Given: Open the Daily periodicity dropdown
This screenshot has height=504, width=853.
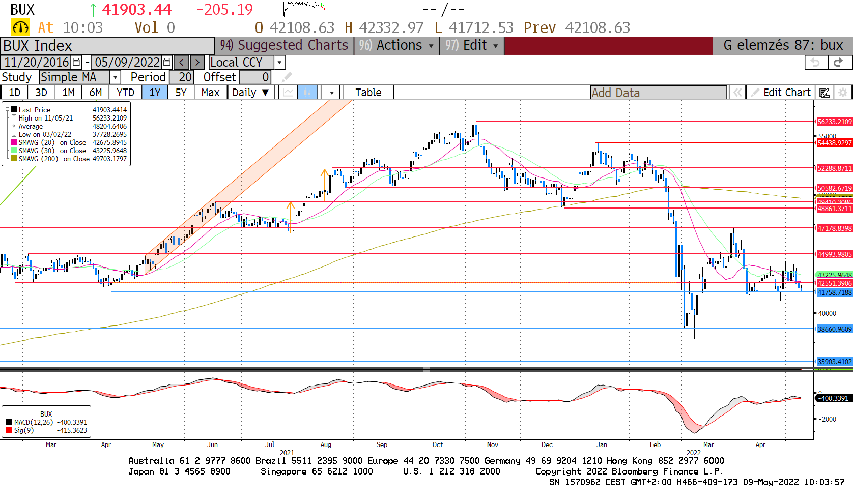Looking at the screenshot, I should click(250, 93).
